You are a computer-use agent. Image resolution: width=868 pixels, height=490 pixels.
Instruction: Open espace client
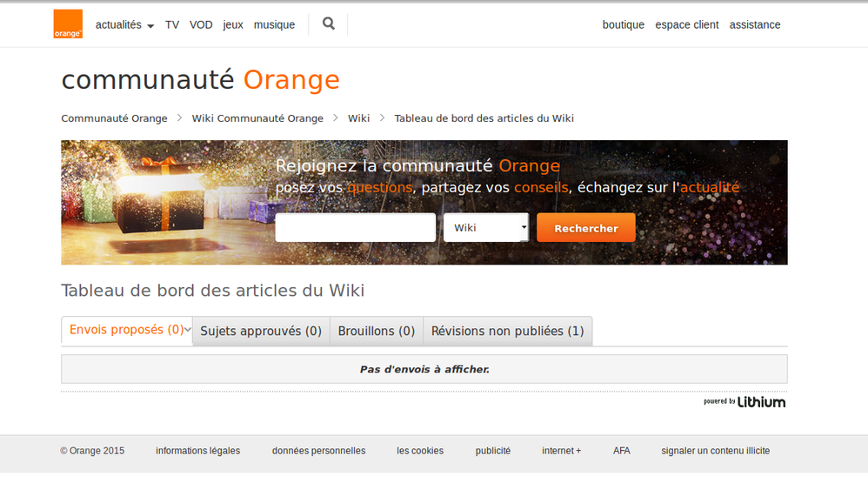tap(687, 25)
